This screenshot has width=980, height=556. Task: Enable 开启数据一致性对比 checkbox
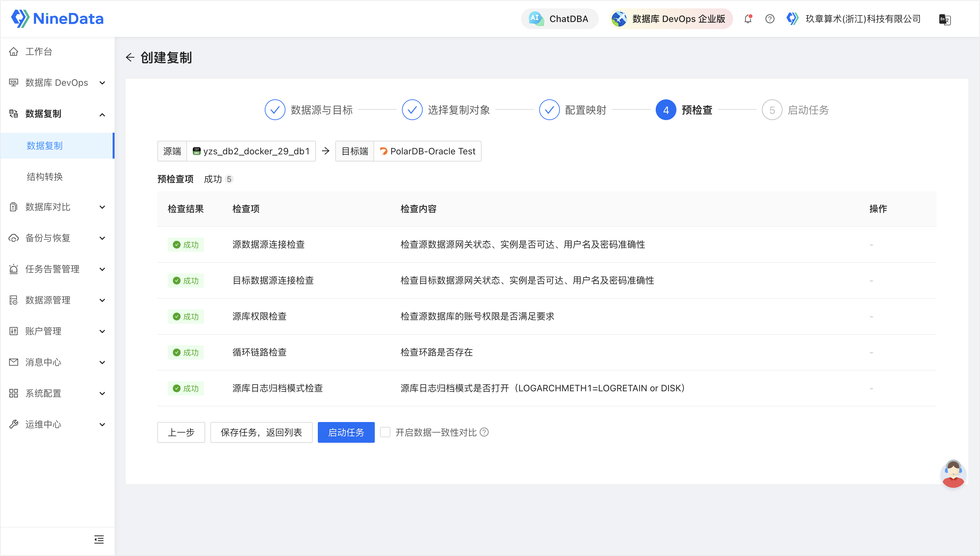point(385,432)
